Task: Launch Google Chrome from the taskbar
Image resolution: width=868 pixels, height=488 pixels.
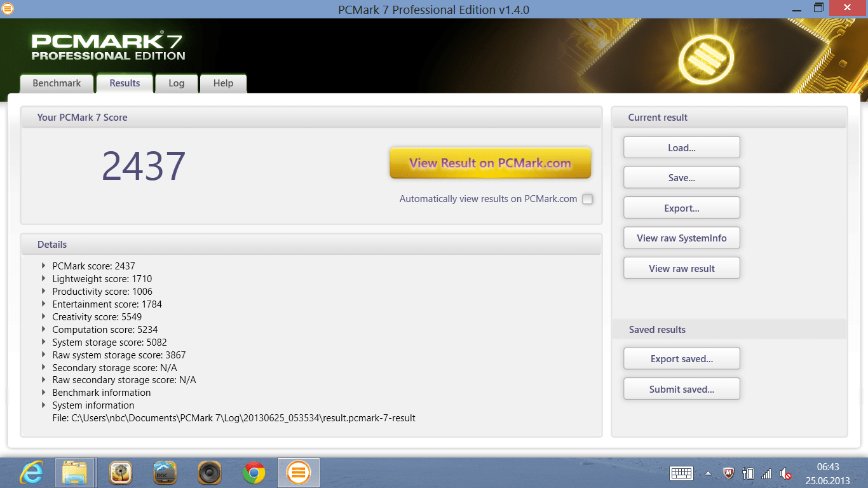Action: tap(254, 472)
